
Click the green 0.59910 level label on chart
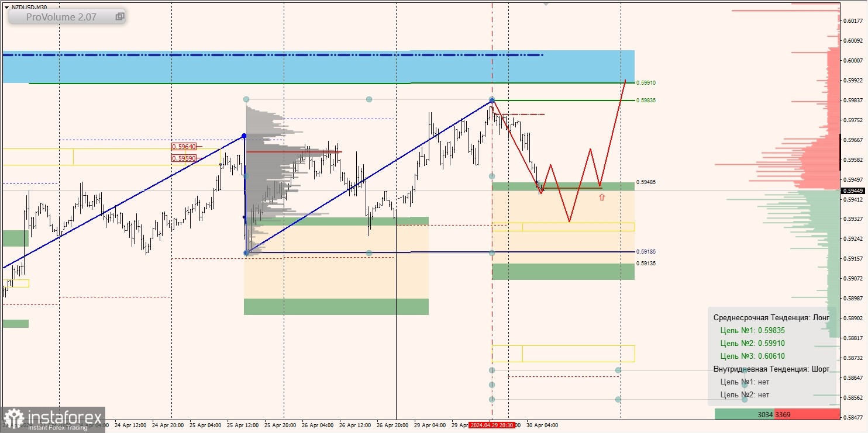(646, 83)
